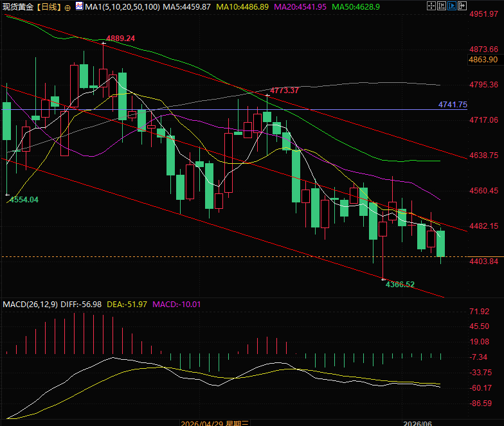504x426 pixels.
Task: Click the panel exit arrow icon
Action: pos(462,6)
